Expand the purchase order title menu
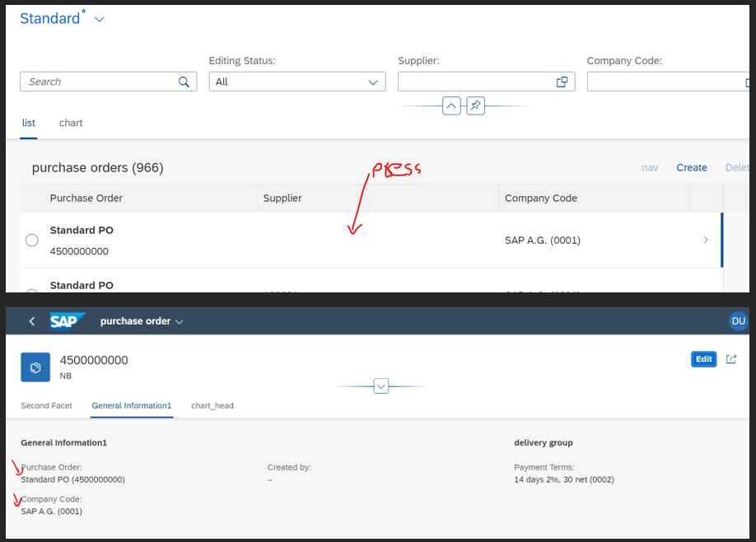 coord(180,321)
